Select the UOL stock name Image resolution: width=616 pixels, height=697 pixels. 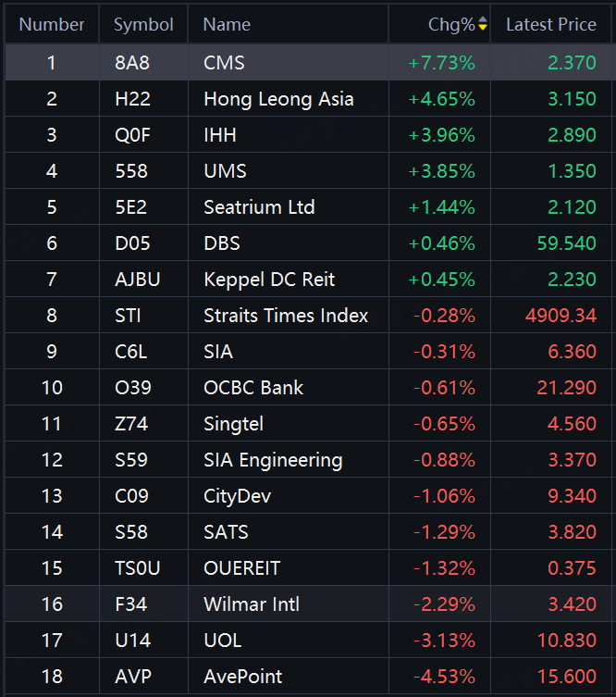(x=223, y=641)
